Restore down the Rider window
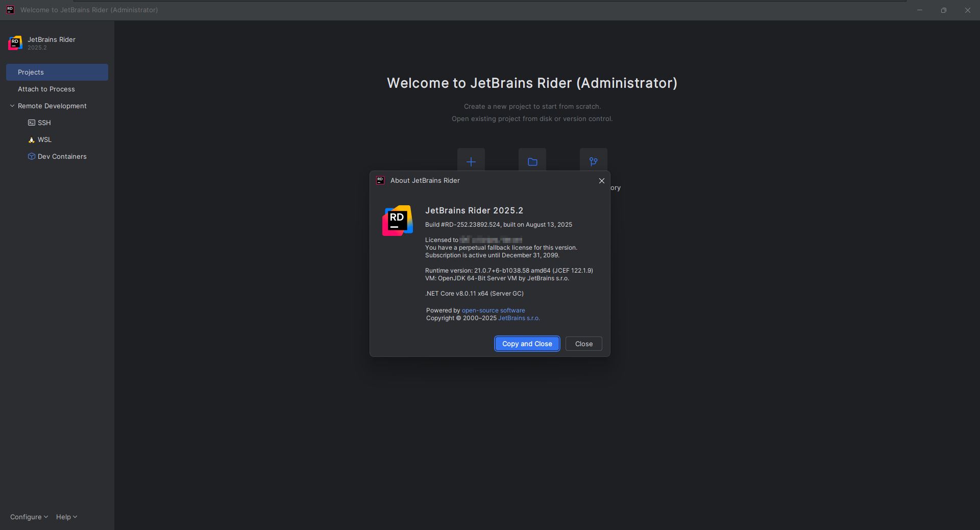The width and height of the screenshot is (980, 530). (x=944, y=10)
